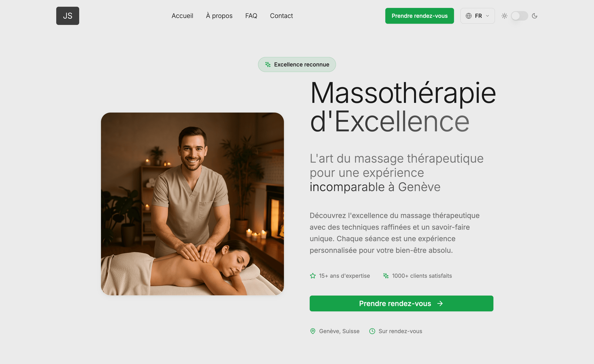Screen dimensions: 594x364
Task: Expand the language chevron arrow
Action: pos(487,16)
